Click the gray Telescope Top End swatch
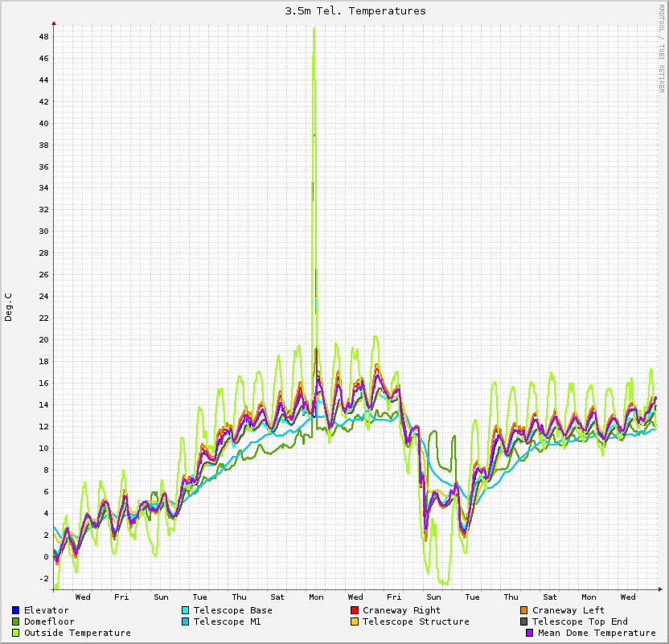The height and width of the screenshot is (644, 669). coord(524,621)
